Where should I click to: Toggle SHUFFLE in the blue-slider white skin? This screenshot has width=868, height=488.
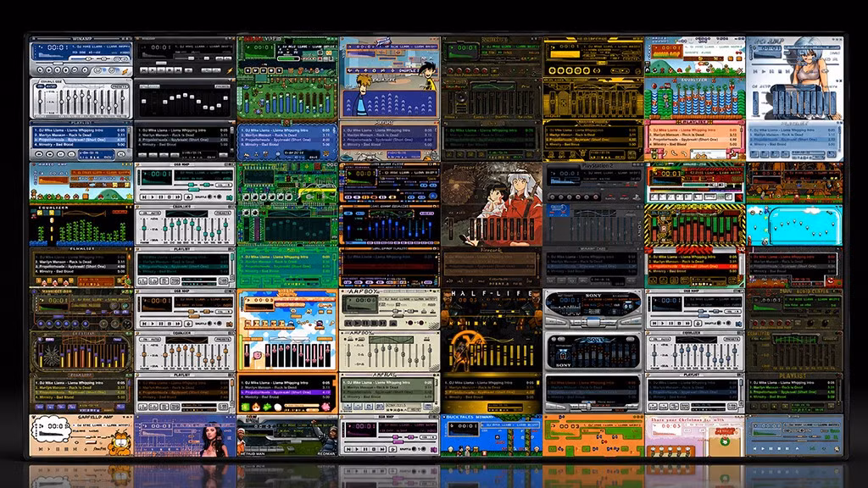713,323
